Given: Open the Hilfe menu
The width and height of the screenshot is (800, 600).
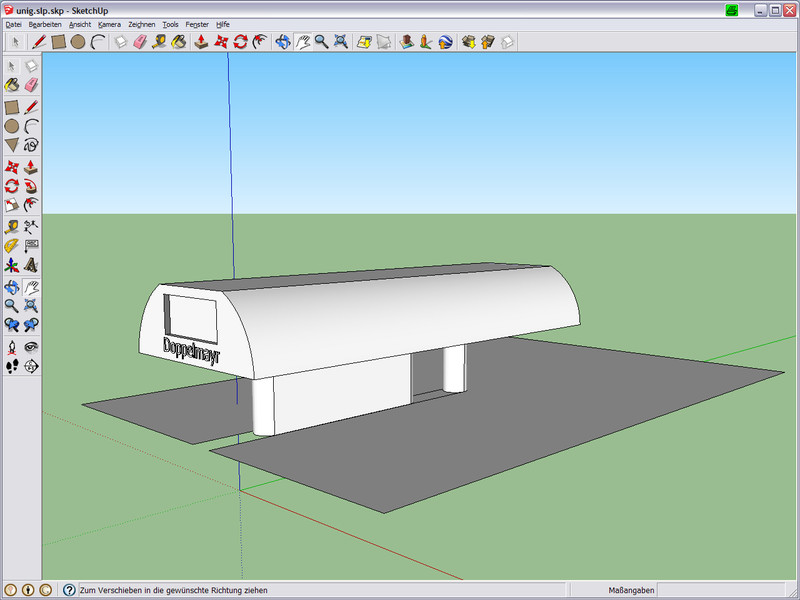Looking at the screenshot, I should (222, 24).
